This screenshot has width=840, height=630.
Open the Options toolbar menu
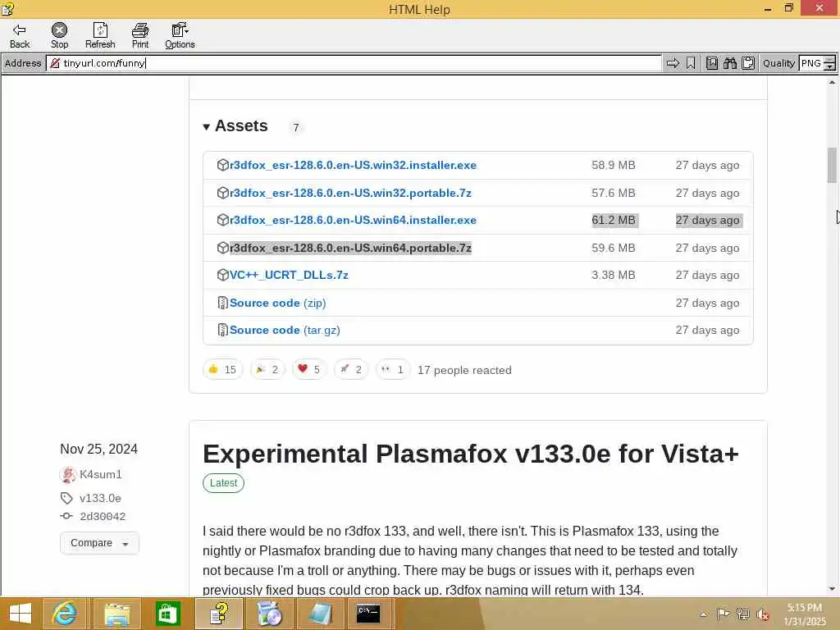pos(180,36)
